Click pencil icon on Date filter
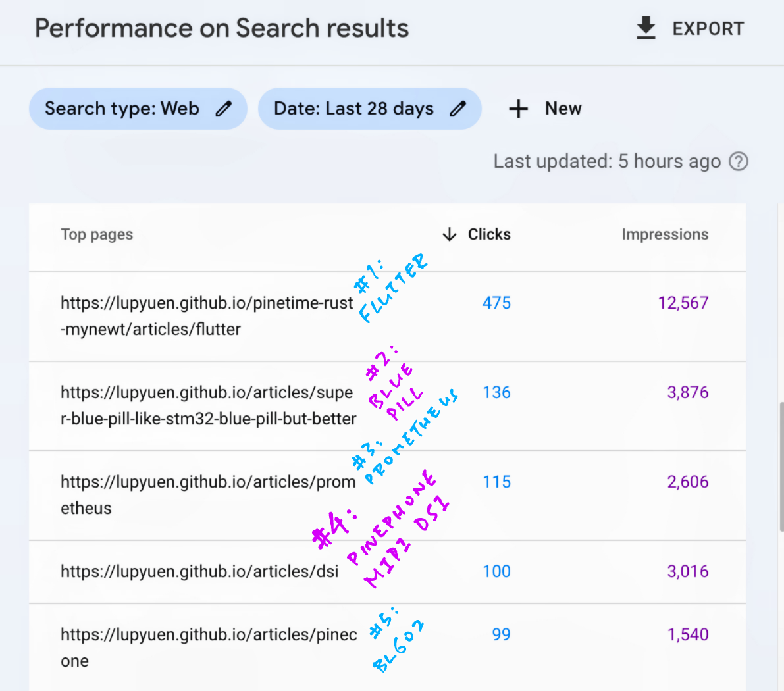 pyautogui.click(x=458, y=109)
